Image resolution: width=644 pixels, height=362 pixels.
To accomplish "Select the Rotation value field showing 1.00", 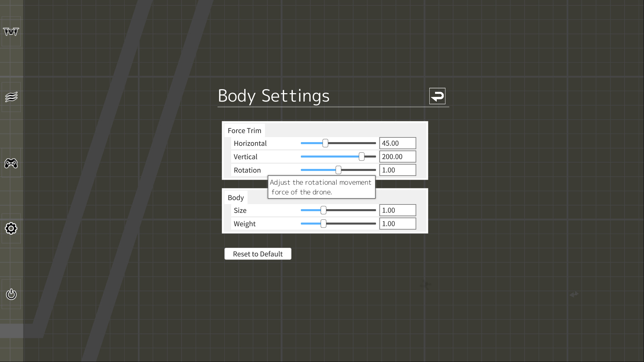I will click(x=397, y=170).
